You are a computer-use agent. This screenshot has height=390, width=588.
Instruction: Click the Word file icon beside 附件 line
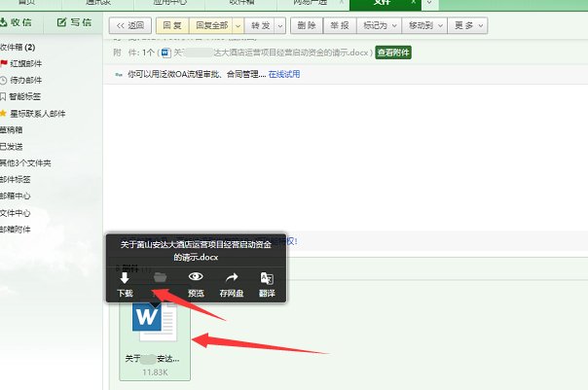166,53
